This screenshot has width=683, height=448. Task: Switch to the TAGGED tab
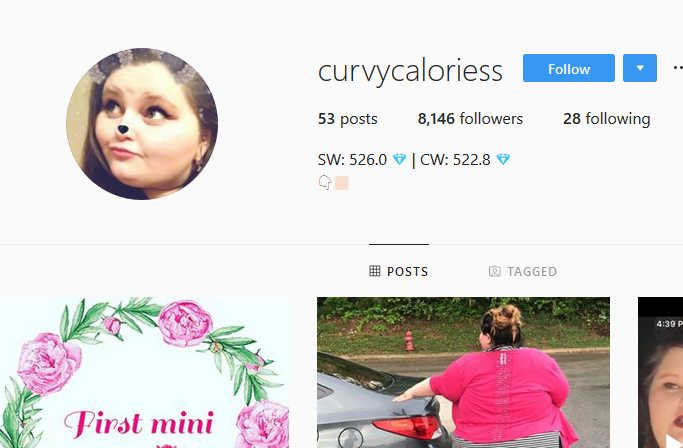(x=523, y=271)
